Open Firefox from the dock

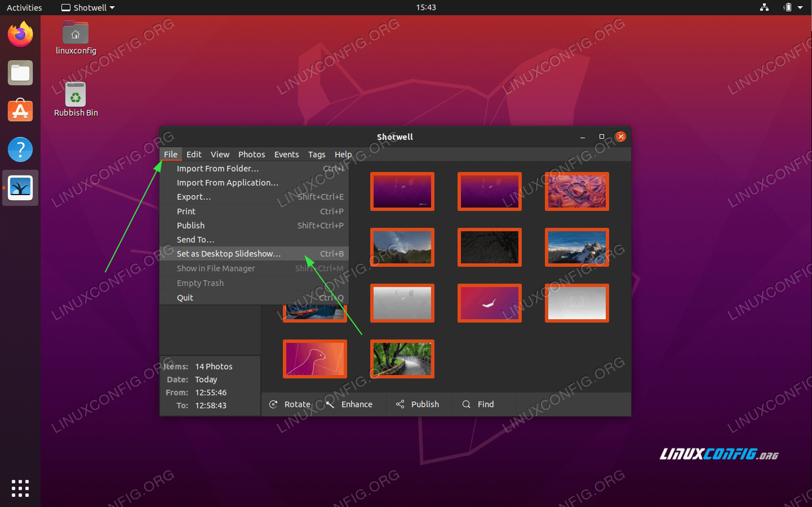(x=20, y=34)
